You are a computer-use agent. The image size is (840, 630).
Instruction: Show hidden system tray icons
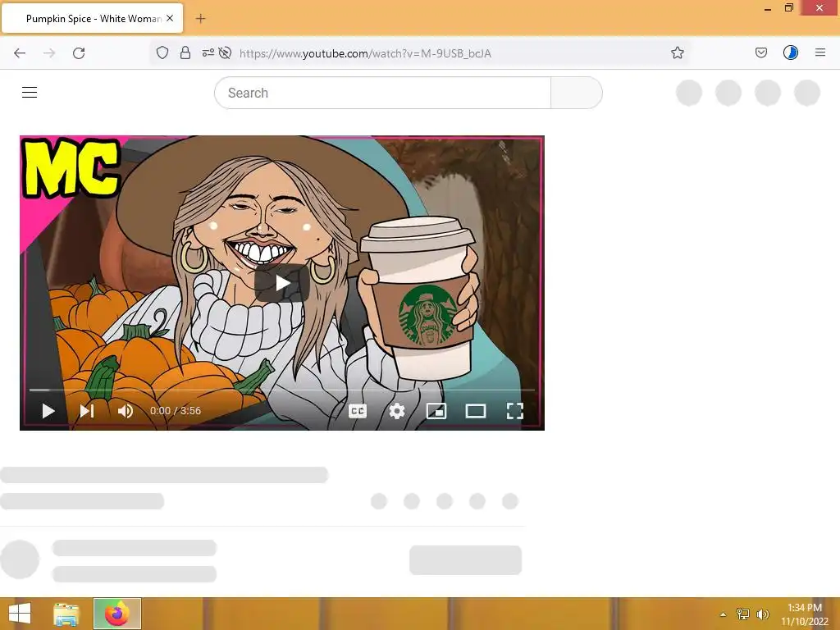pyautogui.click(x=724, y=614)
